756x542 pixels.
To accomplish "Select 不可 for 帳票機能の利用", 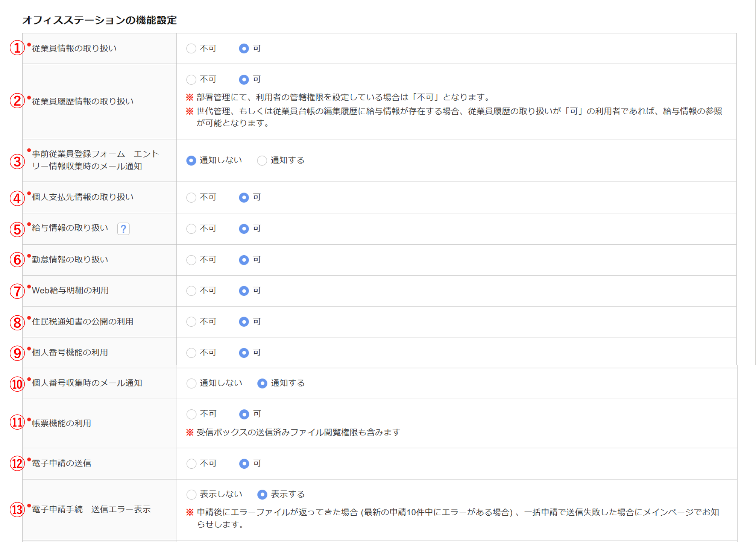I will tap(191, 414).
